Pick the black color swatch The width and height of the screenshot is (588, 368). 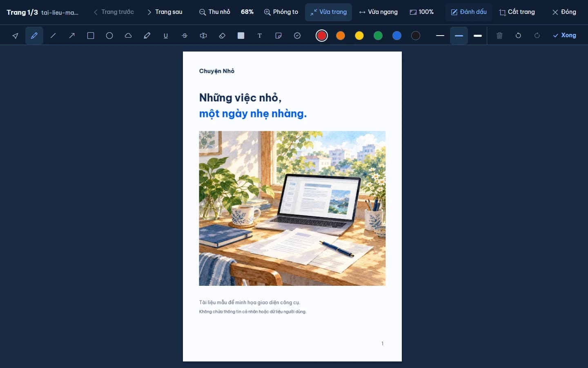416,36
